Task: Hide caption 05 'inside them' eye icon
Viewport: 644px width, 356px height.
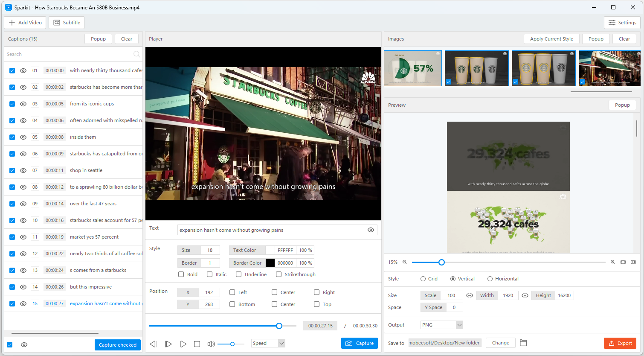Action: pos(23,137)
